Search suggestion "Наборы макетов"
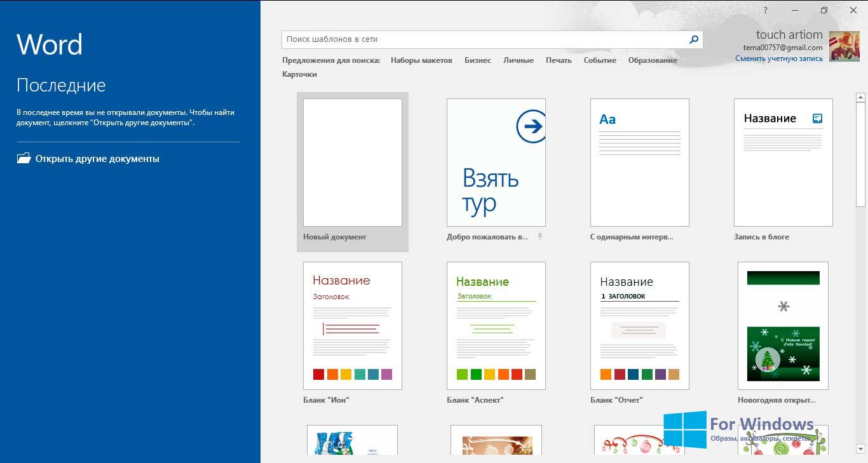 pyautogui.click(x=421, y=60)
